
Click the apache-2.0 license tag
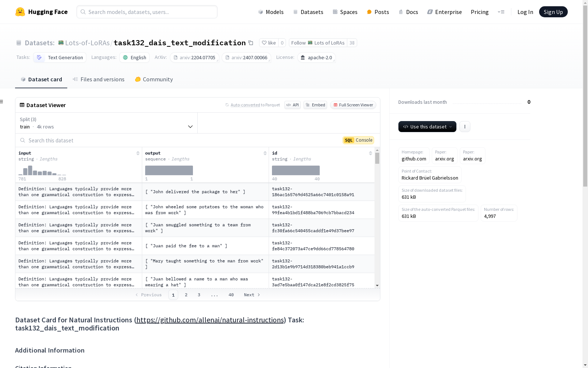316,57
